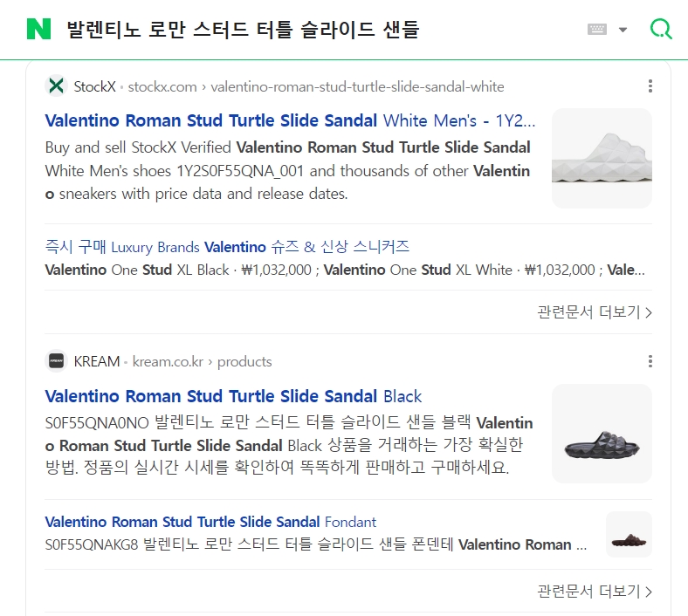The height and width of the screenshot is (616, 688).
Task: Open the more options menu for the StockX result
Action: tap(650, 86)
